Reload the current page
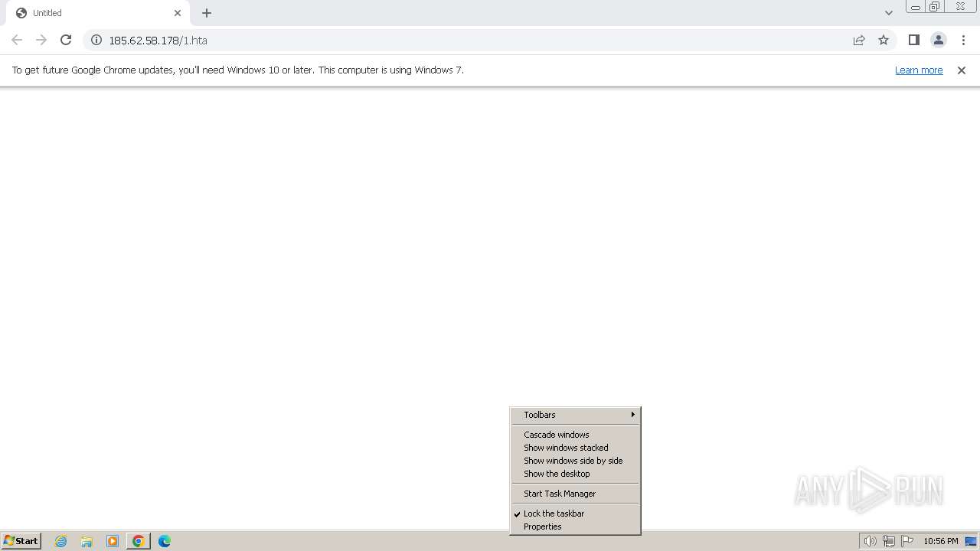The width and height of the screenshot is (980, 551). tap(66, 40)
